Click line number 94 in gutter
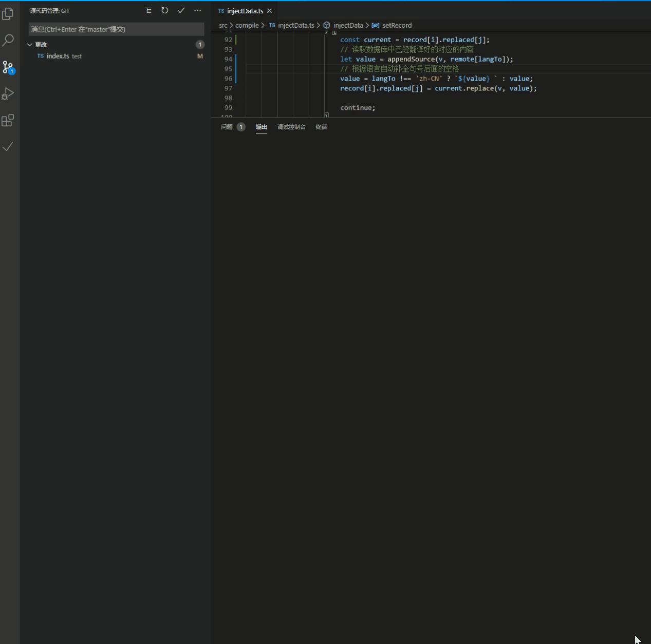This screenshot has height=644, width=651. coord(228,59)
